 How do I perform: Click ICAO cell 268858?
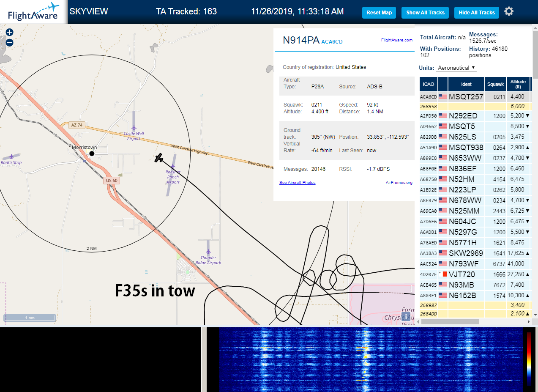click(428, 107)
